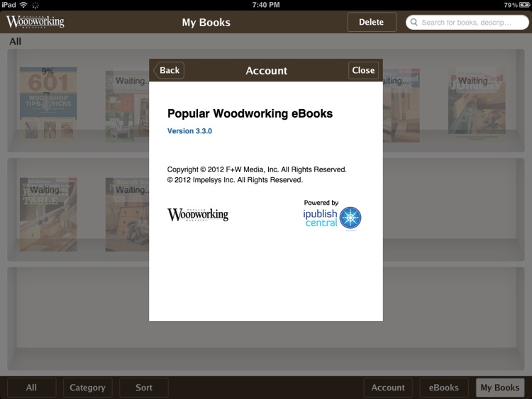Click the All shelf label
Screen dimensions: 532x399
tap(16, 41)
